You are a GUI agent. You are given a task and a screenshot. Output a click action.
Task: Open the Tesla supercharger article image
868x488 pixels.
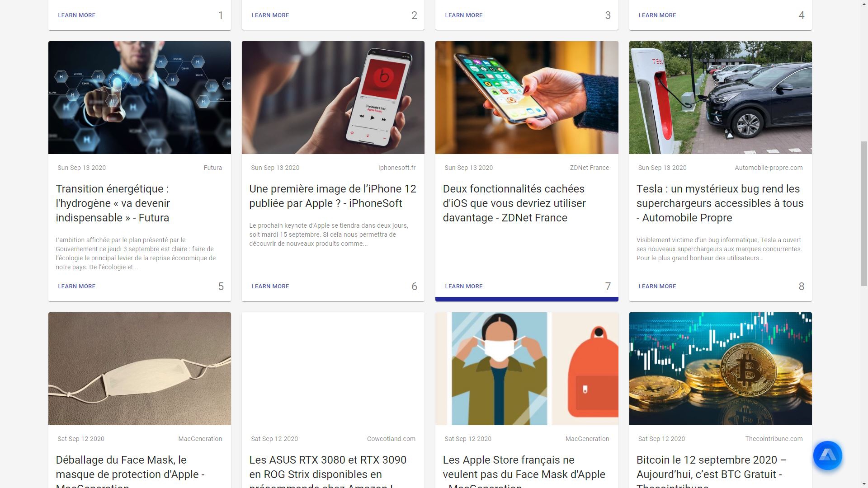(720, 98)
